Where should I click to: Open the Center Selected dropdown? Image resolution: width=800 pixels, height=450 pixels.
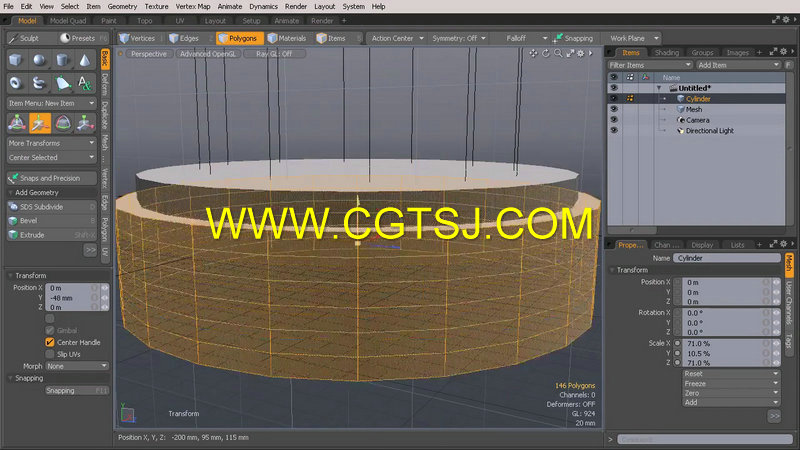(52, 158)
